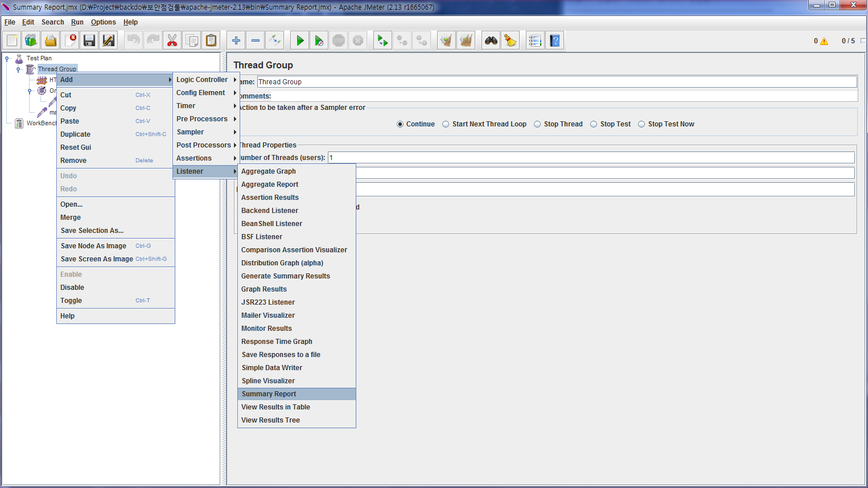Choose Save Node As Image
The height and width of the screenshot is (488, 868).
pyautogui.click(x=116, y=246)
